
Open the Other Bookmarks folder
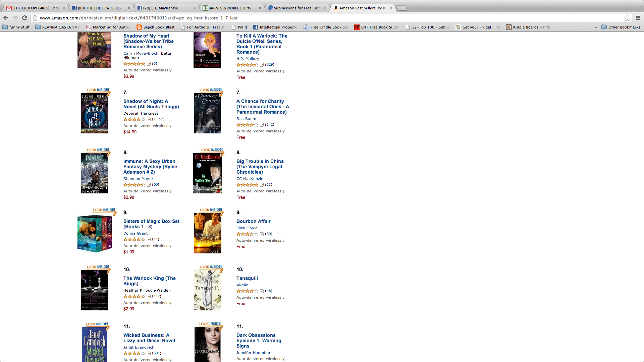coord(621,27)
